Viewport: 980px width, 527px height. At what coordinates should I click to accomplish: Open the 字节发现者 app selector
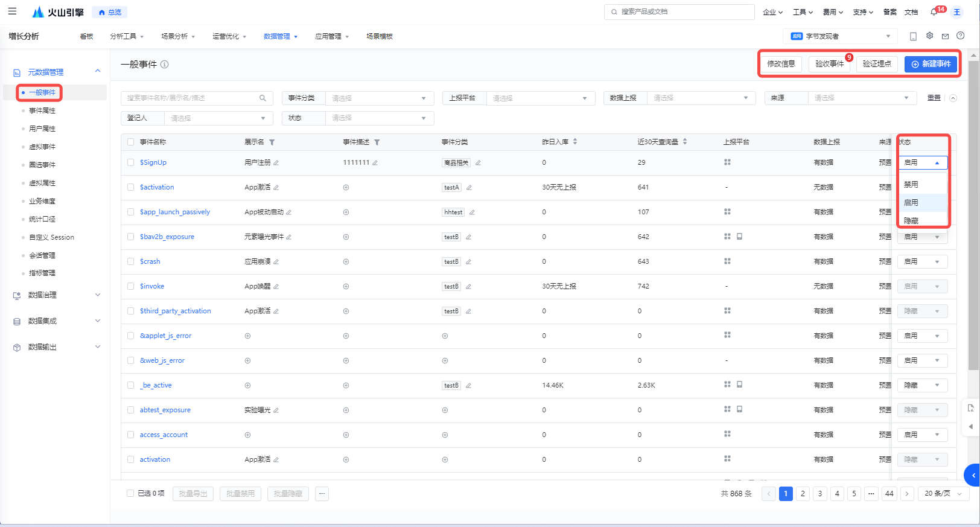pos(841,36)
